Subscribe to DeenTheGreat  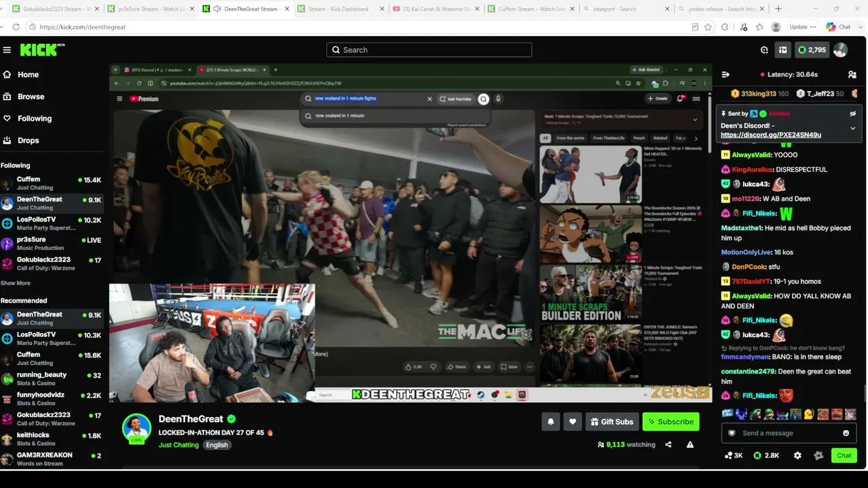(x=671, y=422)
